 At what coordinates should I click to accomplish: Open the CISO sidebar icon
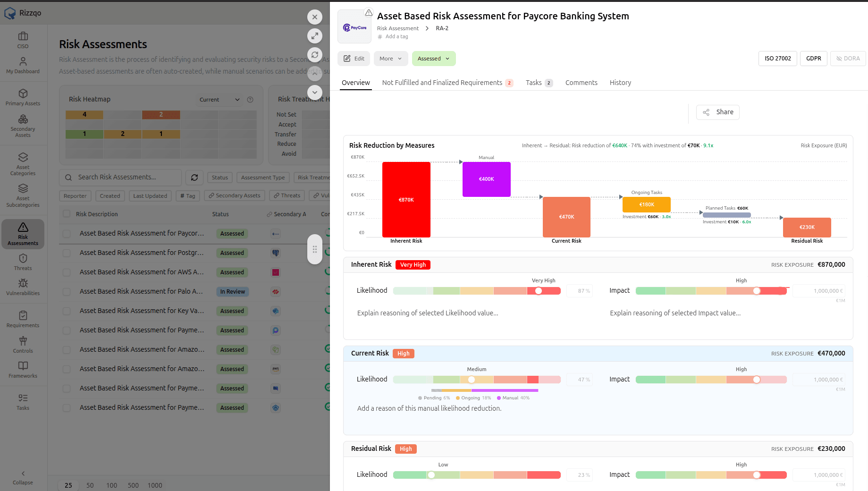(x=23, y=40)
